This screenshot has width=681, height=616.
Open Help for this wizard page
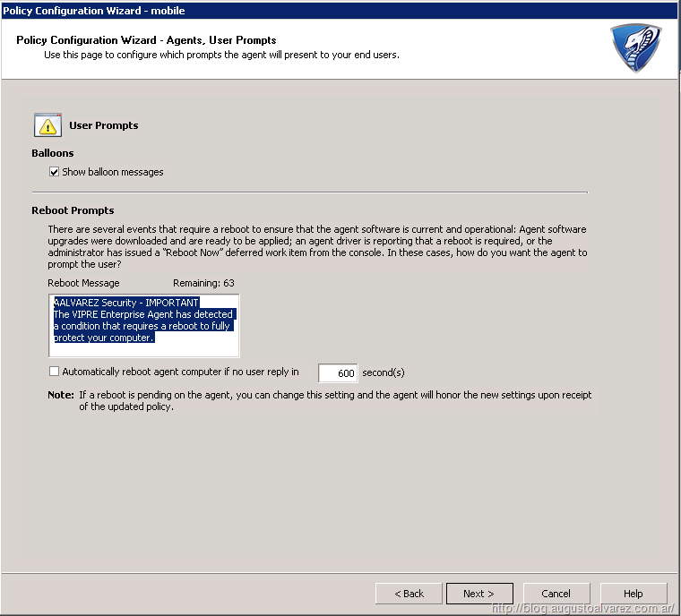(x=633, y=593)
